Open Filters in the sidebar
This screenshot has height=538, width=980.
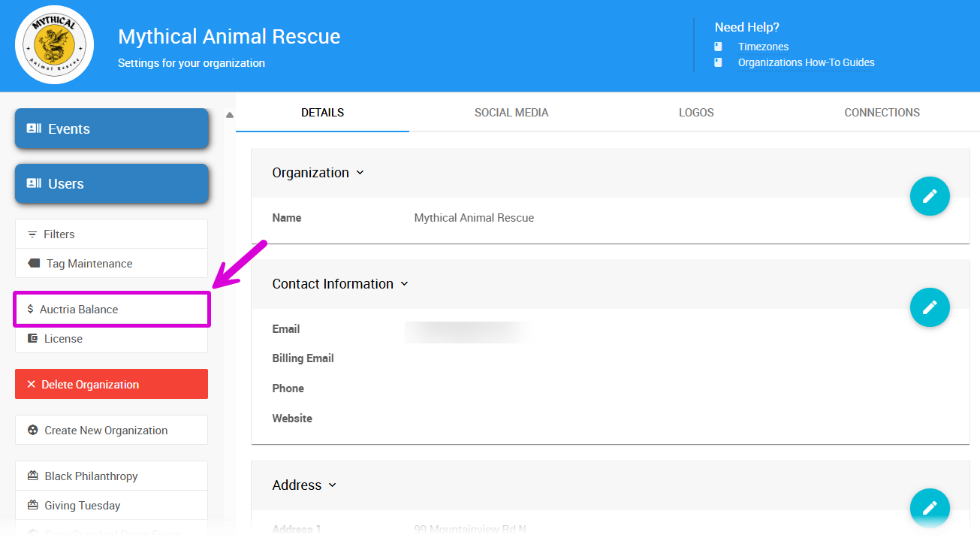click(x=111, y=234)
